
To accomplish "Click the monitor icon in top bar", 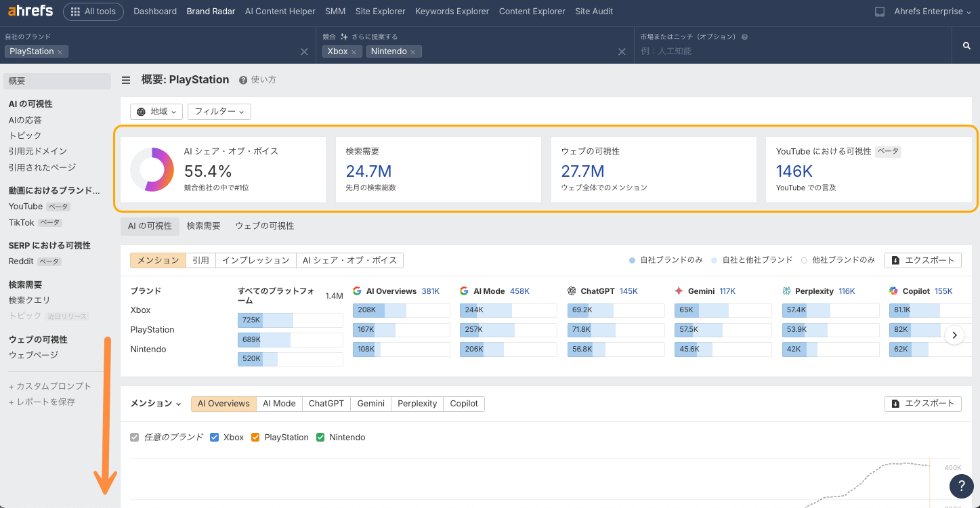I will point(880,12).
